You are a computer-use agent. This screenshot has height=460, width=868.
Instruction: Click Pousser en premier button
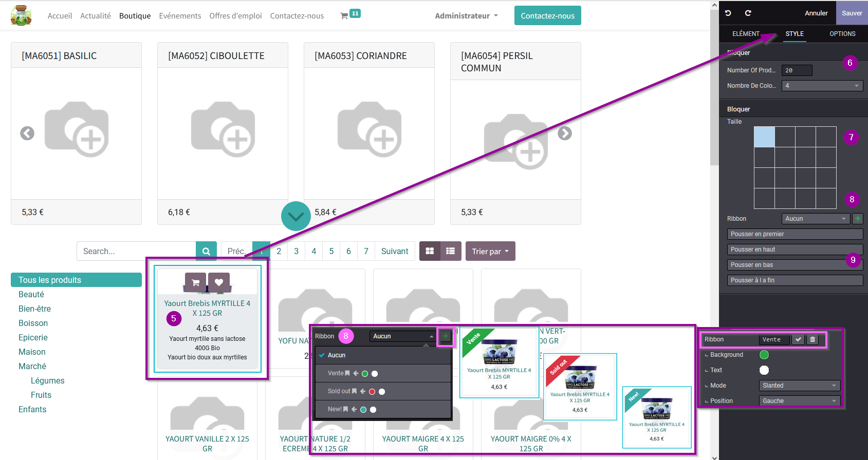click(795, 234)
